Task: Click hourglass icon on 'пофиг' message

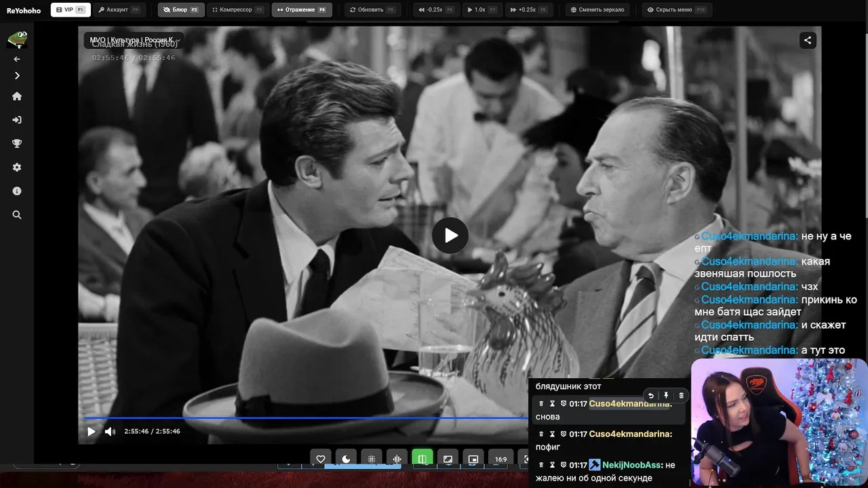Action: pos(552,434)
